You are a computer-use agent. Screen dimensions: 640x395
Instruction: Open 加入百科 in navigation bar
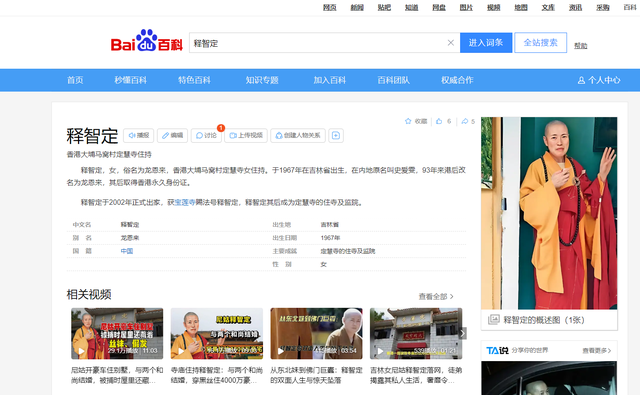point(330,80)
